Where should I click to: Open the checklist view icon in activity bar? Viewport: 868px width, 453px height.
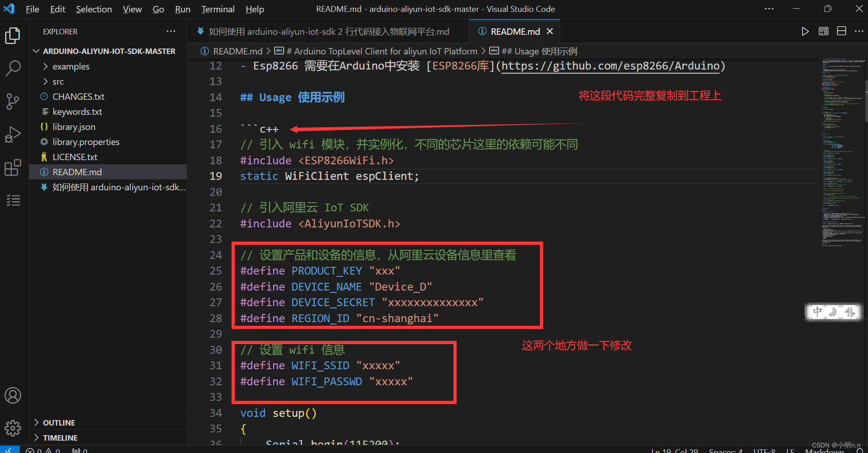13,200
